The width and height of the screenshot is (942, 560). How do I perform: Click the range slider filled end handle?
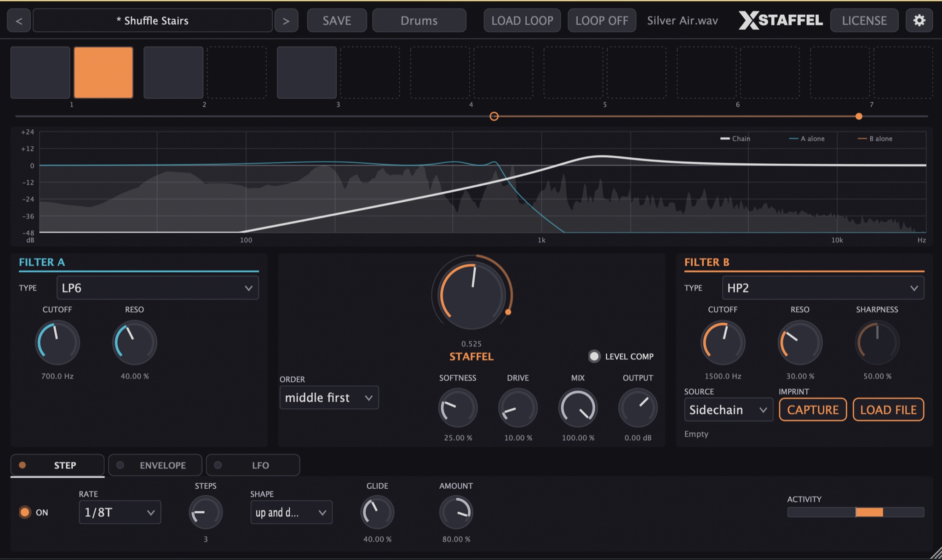point(859,116)
